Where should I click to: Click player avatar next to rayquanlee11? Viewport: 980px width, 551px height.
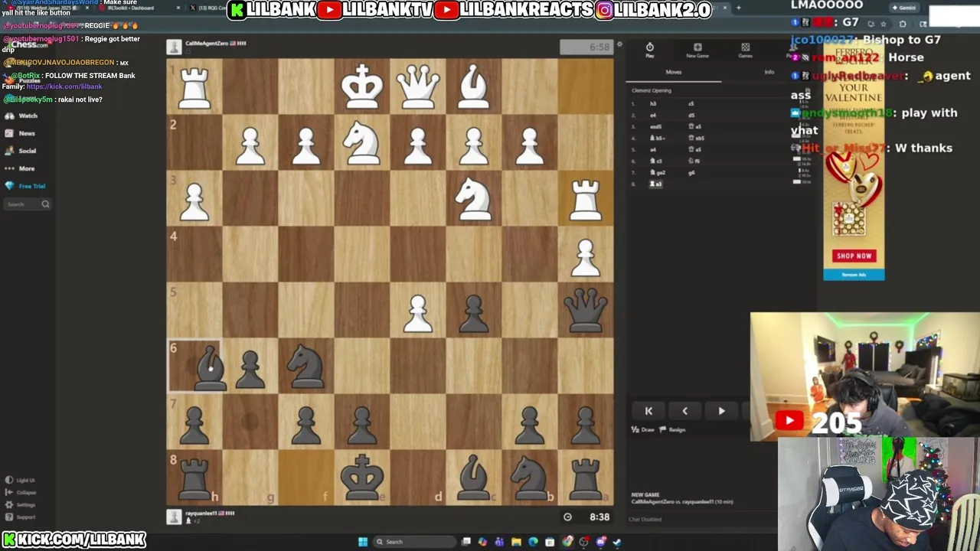click(175, 517)
